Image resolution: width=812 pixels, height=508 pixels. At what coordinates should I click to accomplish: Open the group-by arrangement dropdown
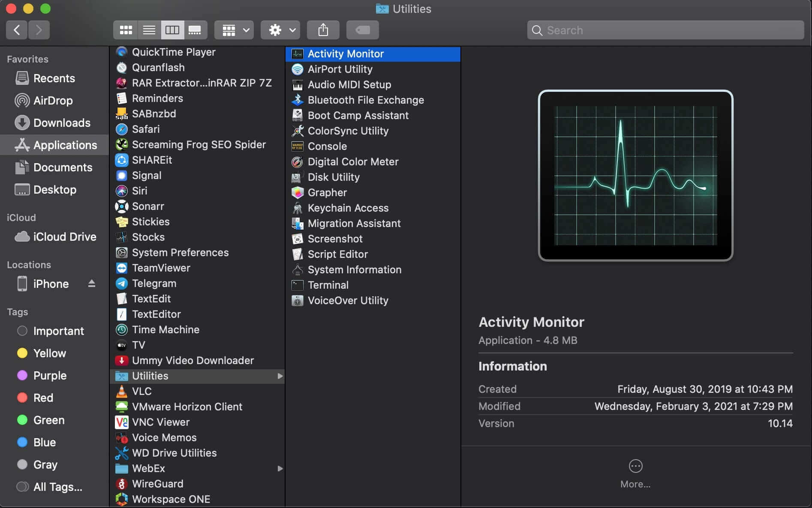pos(234,30)
